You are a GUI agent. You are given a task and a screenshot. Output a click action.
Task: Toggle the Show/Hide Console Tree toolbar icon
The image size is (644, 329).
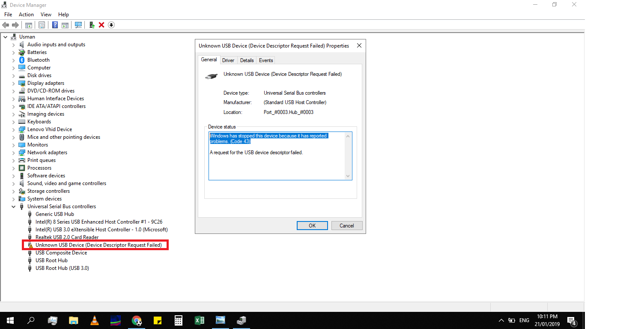[x=29, y=25]
